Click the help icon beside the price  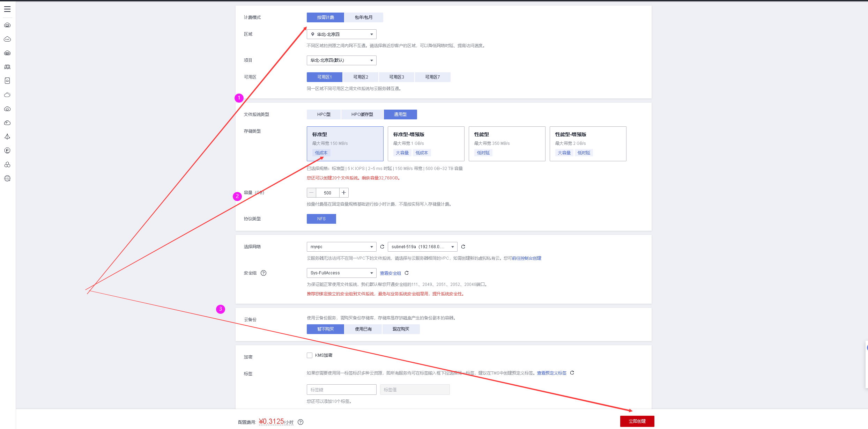click(301, 422)
